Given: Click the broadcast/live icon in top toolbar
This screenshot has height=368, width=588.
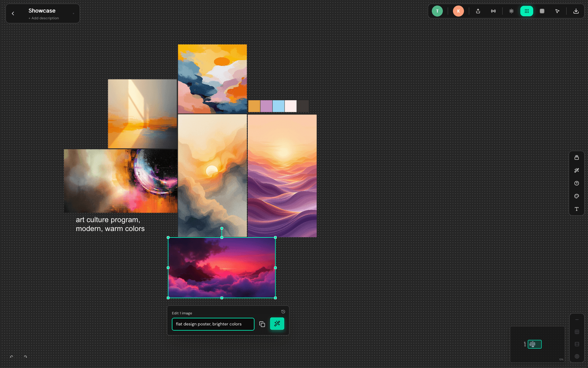Looking at the screenshot, I should coord(493,11).
